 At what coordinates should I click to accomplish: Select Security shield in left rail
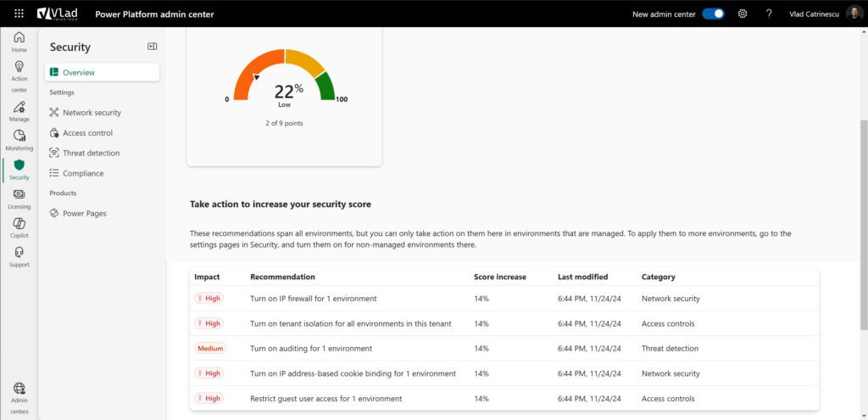point(19,170)
